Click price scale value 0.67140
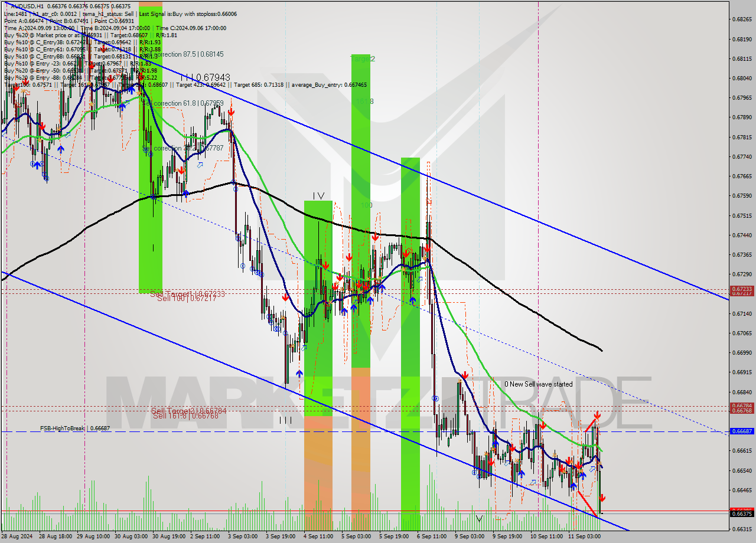Screen dimensions: 756x543 point(742,313)
